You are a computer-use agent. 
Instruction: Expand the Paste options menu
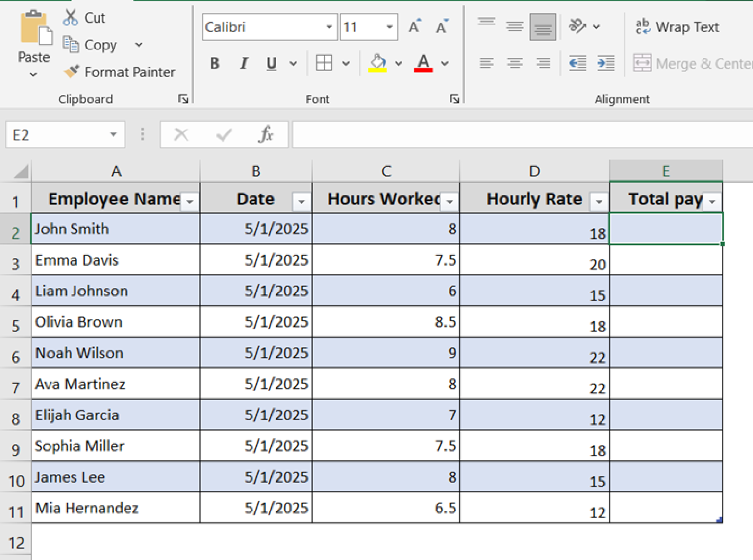click(x=33, y=74)
